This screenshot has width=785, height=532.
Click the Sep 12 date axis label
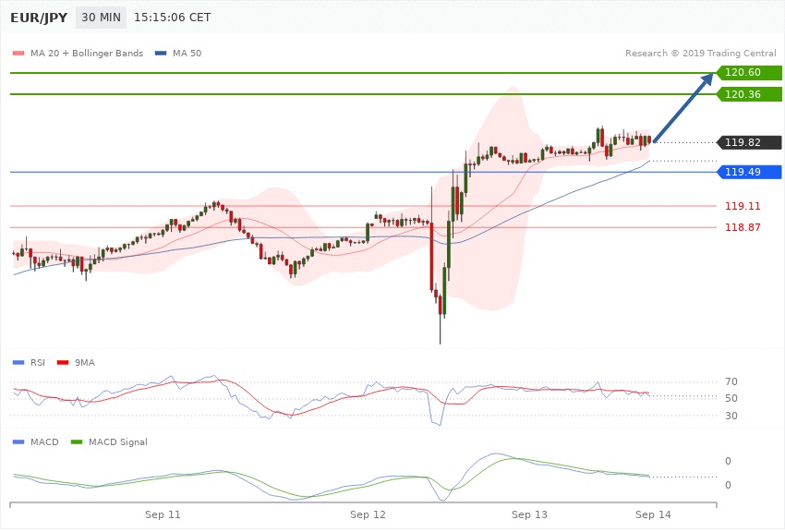[x=368, y=515]
